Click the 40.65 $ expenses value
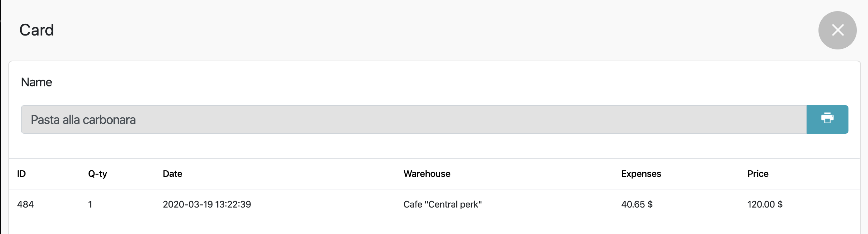This screenshot has width=868, height=234. pyautogui.click(x=637, y=204)
